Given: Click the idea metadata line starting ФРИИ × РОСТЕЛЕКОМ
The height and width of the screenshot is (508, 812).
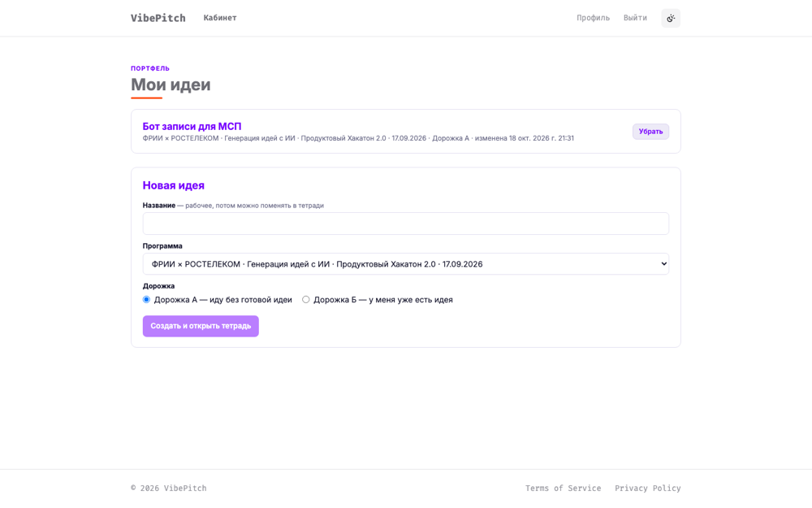Looking at the screenshot, I should pos(358,138).
